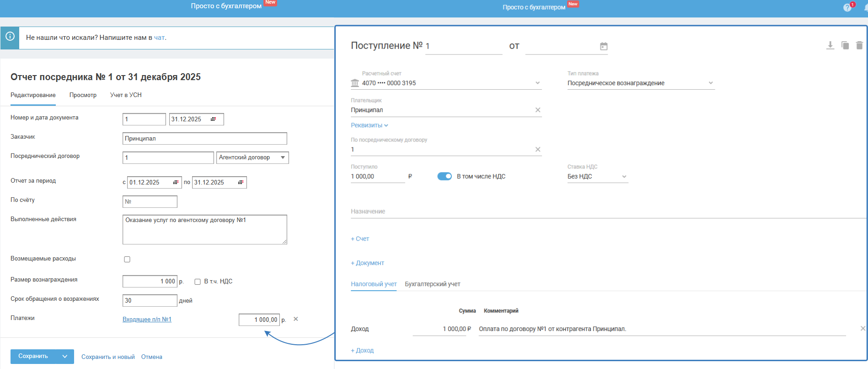
Task: Click the Назначение field
Action: [x=608, y=212]
